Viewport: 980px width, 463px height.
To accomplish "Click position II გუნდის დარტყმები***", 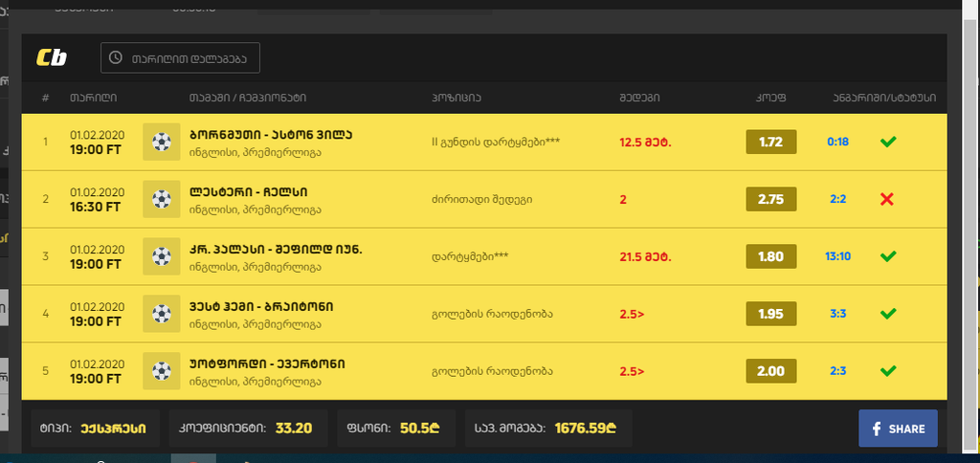I will click(496, 142).
